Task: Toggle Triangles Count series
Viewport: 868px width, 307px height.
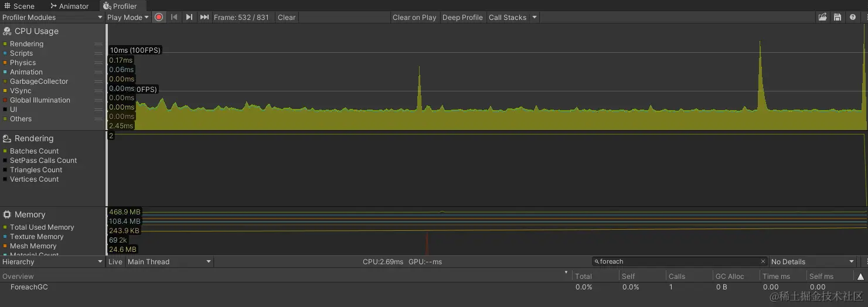Action: (5, 170)
